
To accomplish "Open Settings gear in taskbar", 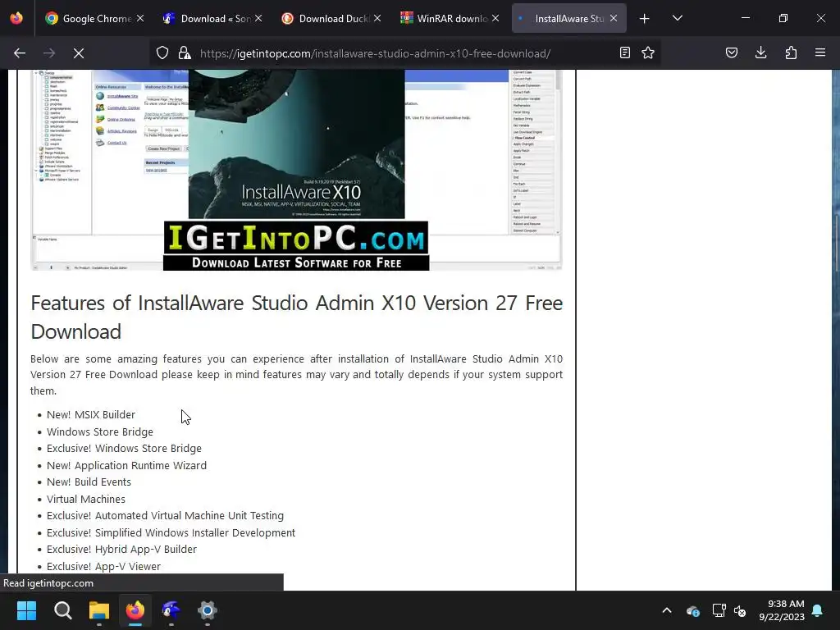I will [208, 610].
